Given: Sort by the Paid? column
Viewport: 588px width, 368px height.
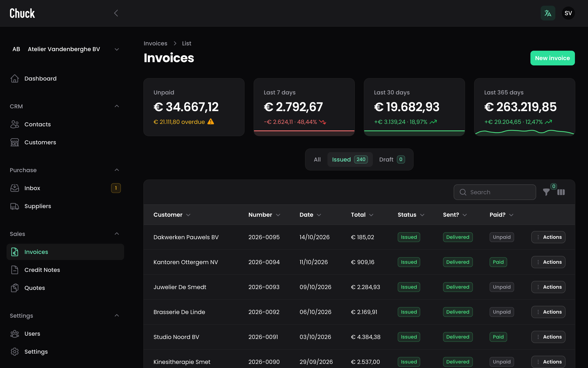Looking at the screenshot, I should coord(501,215).
